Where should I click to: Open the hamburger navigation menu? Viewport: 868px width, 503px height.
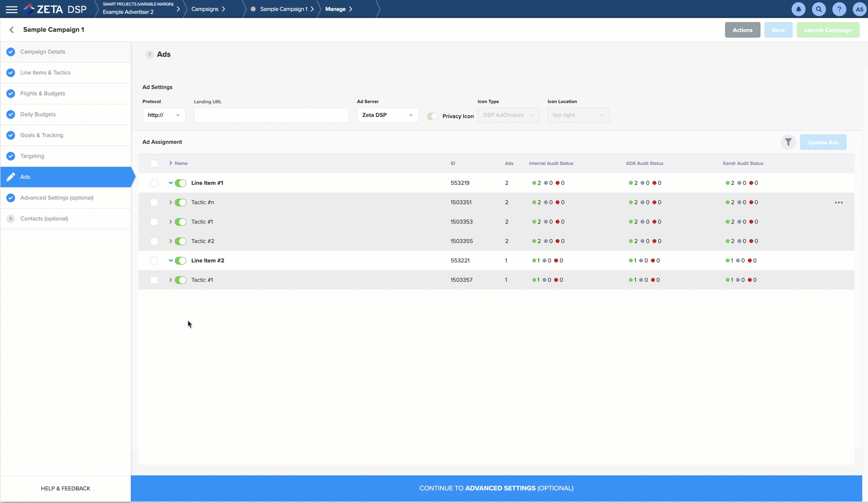pyautogui.click(x=12, y=9)
